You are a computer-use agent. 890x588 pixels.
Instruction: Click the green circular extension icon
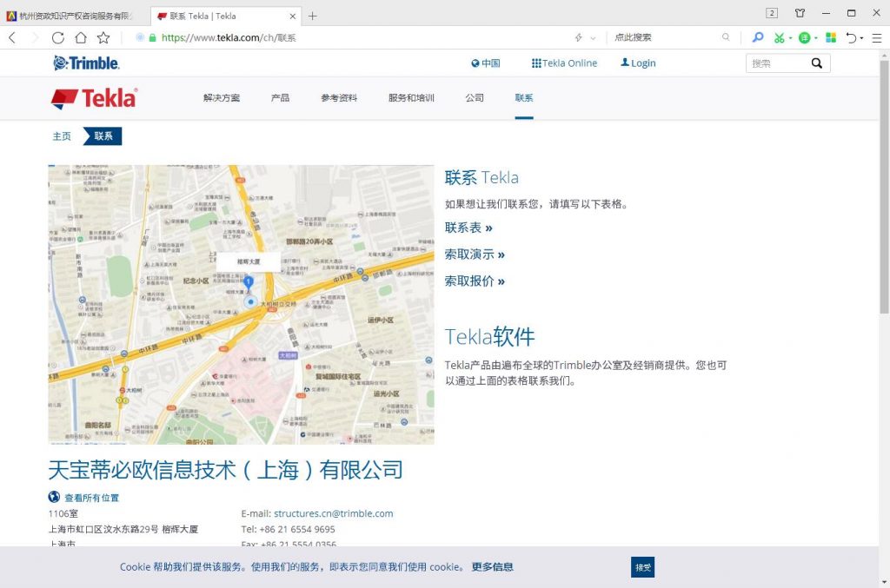coord(804,38)
